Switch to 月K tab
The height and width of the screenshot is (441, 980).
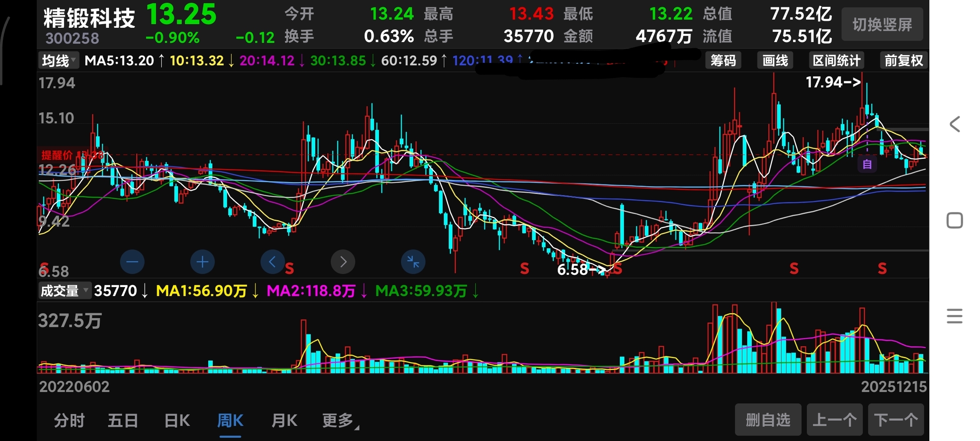coord(284,421)
